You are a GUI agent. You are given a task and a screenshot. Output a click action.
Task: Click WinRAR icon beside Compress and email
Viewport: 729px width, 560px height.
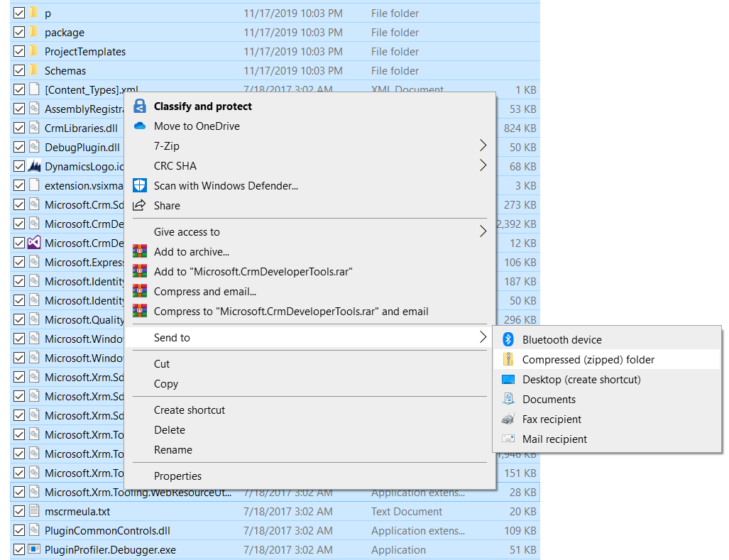139,291
